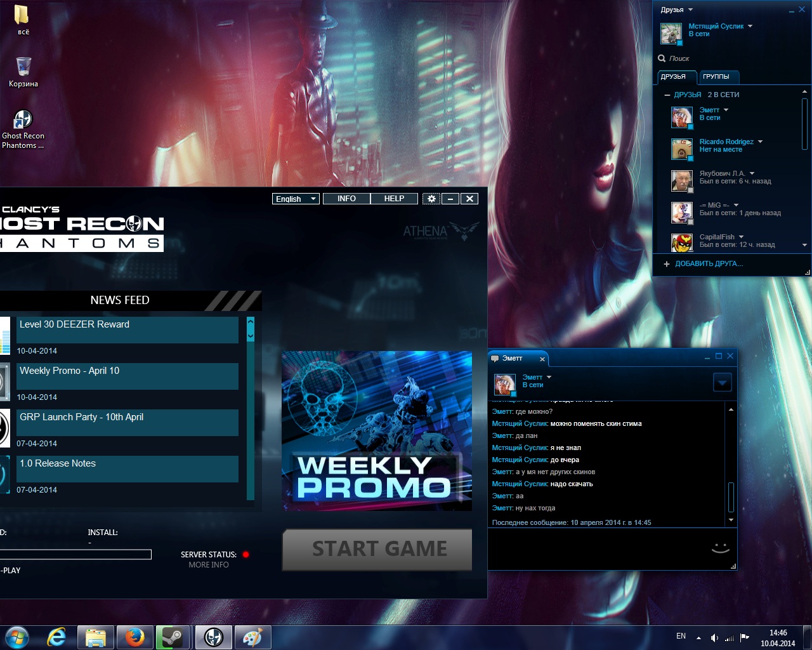Image resolution: width=812 pixels, height=650 pixels.
Task: Click the network signal tray icon
Action: [x=730, y=637]
